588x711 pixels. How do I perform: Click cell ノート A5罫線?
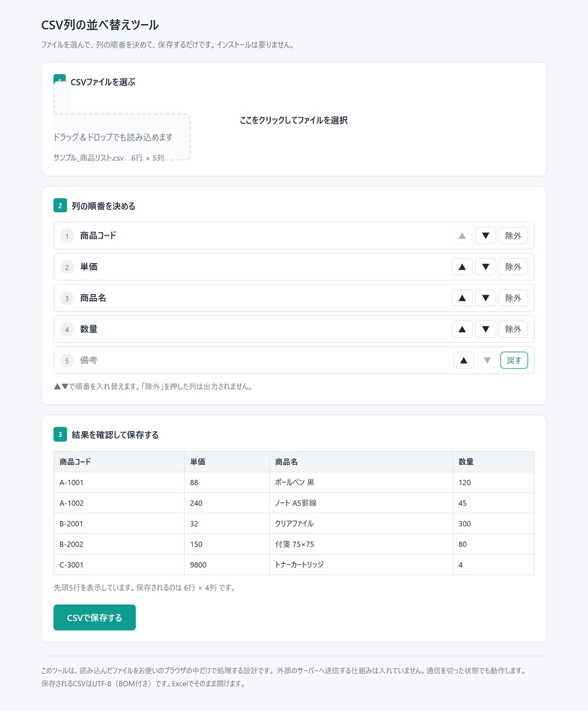[361, 503]
